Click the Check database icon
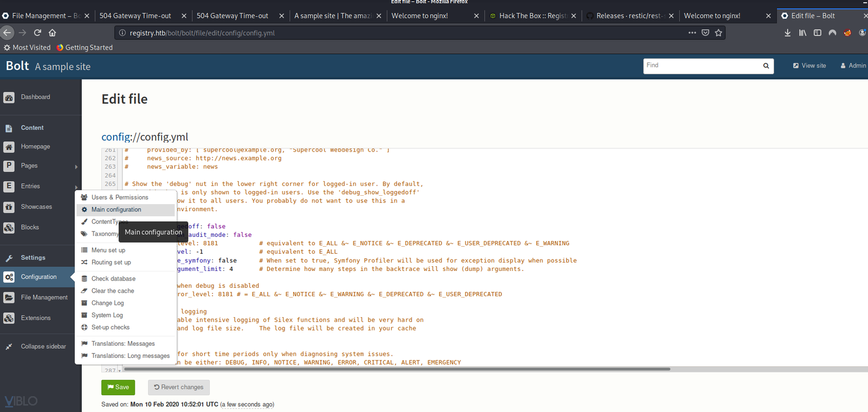This screenshot has height=412, width=868. click(x=84, y=279)
